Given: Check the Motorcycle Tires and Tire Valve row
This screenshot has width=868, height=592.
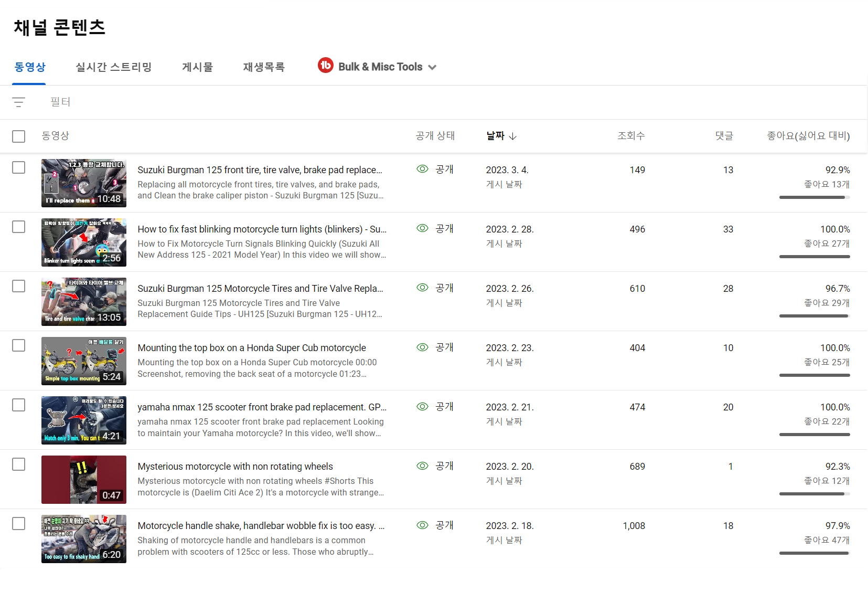Looking at the screenshot, I should click(x=19, y=286).
